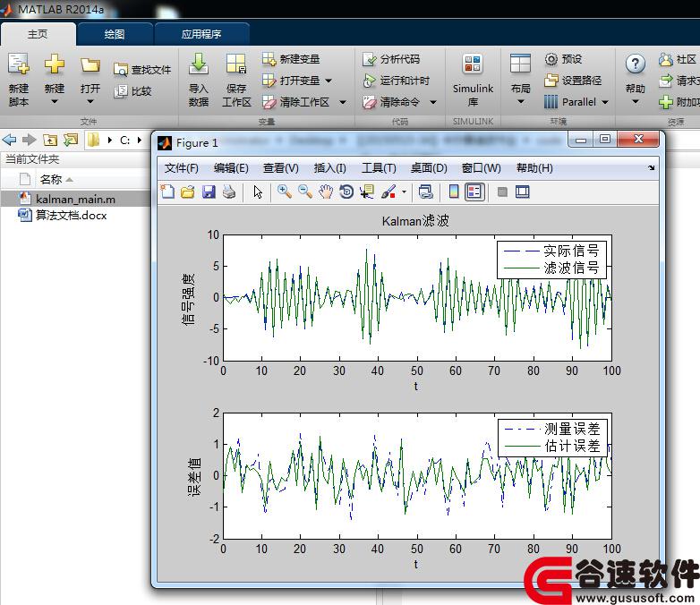Toggle the Brush data tool

pos(388,192)
